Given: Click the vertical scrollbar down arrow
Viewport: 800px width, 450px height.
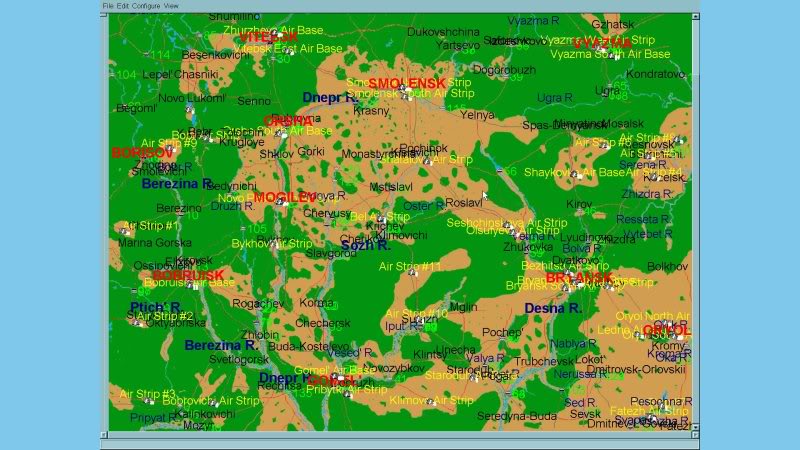Looking at the screenshot, I should 695,428.
